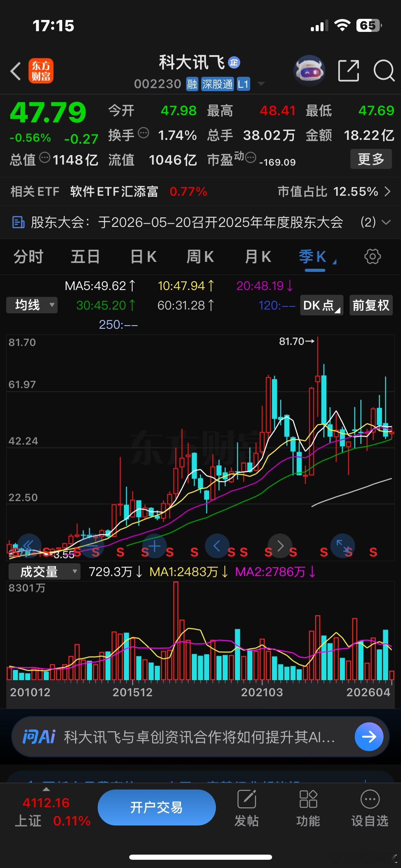The image size is (401, 868).
Task: Switch to the 日K tab
Action: (x=143, y=256)
